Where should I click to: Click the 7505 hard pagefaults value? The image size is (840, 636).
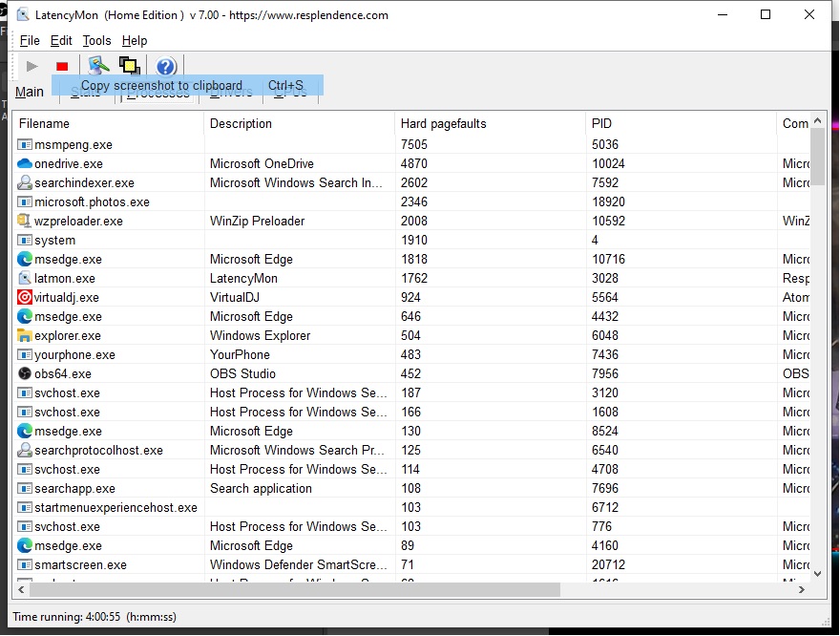point(414,144)
